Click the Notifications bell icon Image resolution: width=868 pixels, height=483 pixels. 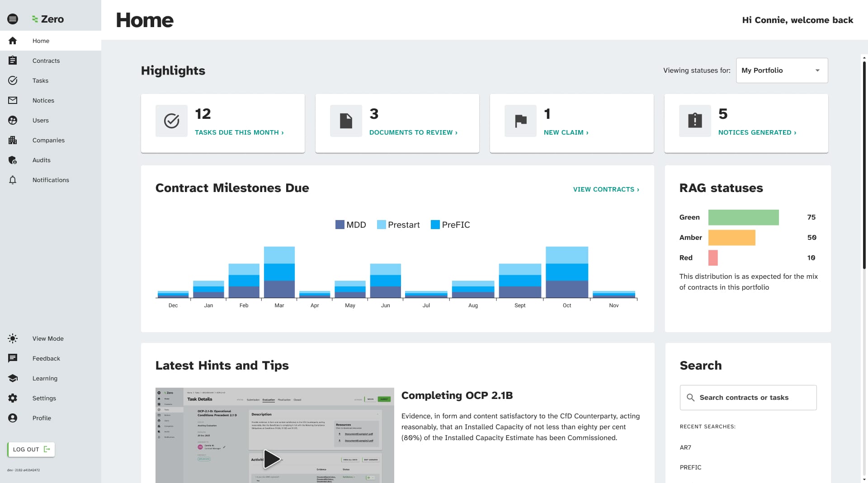click(x=13, y=180)
